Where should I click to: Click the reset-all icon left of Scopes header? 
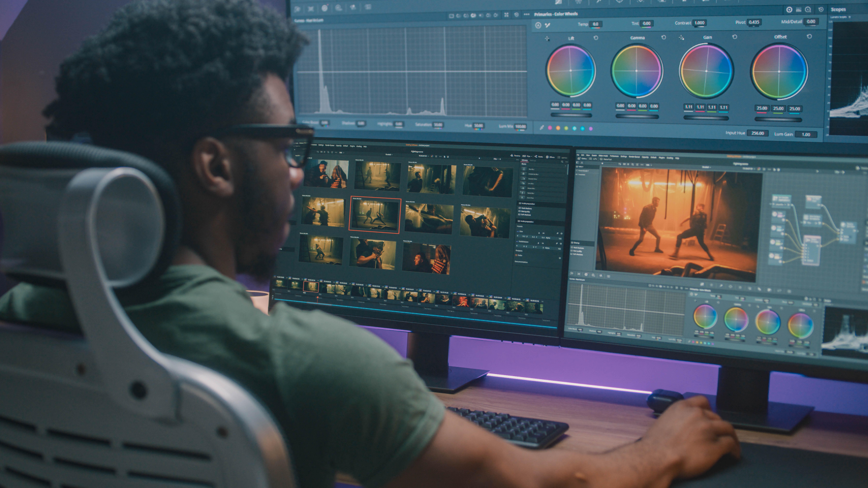(821, 9)
